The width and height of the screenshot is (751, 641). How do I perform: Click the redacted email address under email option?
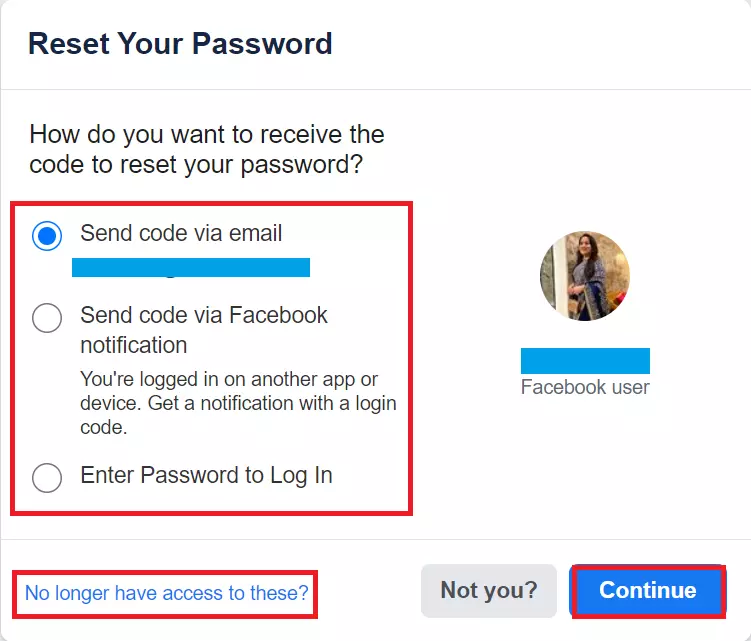coord(191,267)
